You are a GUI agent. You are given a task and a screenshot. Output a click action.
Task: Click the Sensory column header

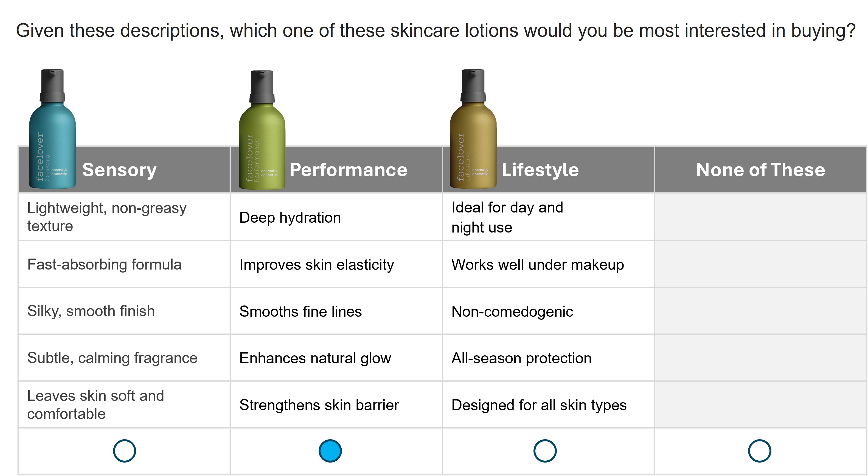pyautogui.click(x=119, y=170)
